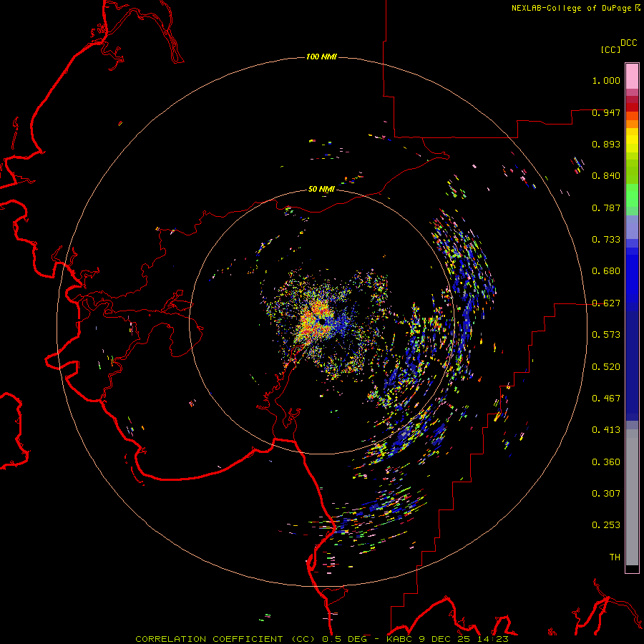Click the 0.573 color scale value

pos(606,335)
